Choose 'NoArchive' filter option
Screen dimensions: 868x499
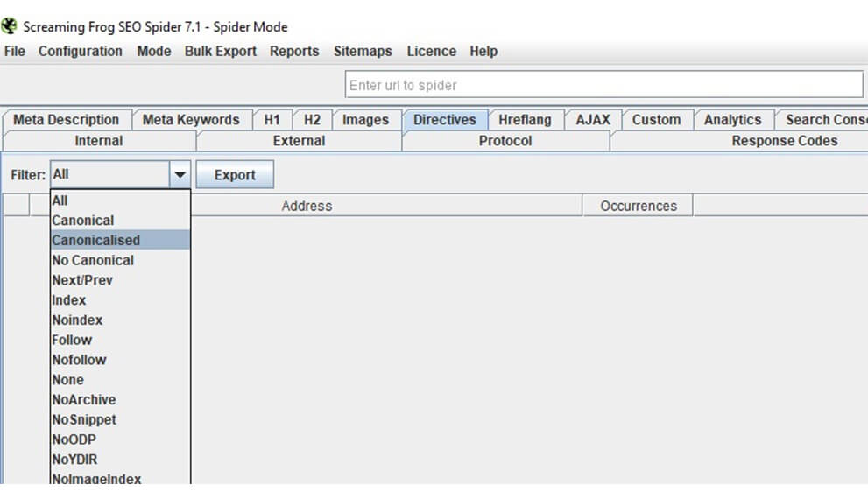(120, 399)
